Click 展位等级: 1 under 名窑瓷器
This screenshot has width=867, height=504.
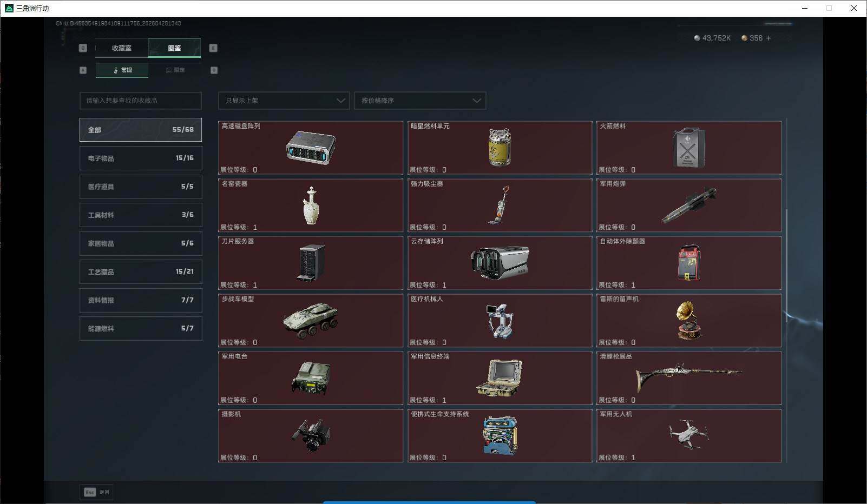pos(239,227)
